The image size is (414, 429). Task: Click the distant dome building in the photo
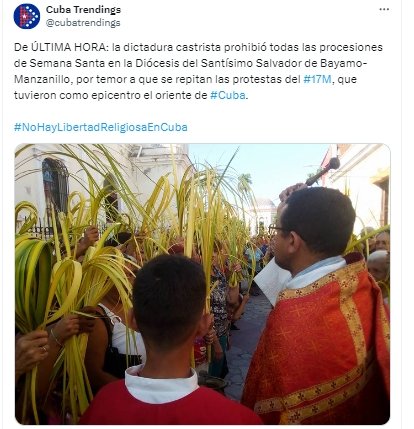(x=263, y=215)
